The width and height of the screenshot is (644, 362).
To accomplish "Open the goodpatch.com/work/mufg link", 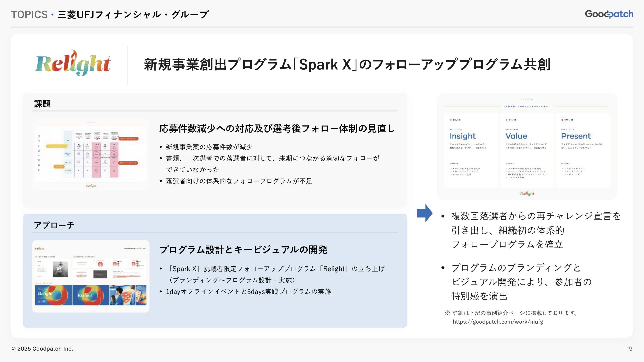I will [498, 322].
